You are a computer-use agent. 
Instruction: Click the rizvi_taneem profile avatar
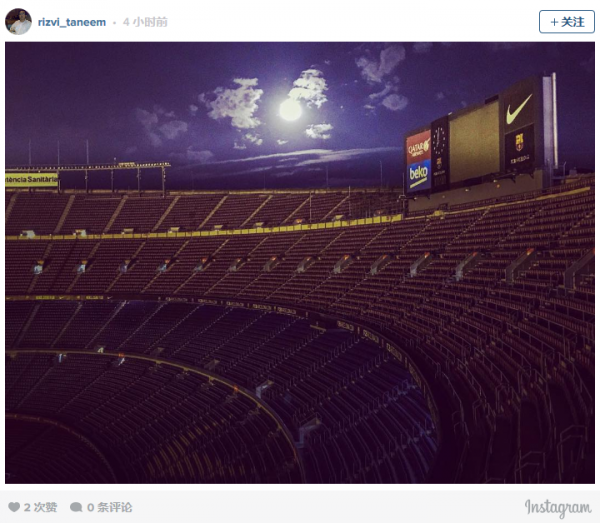tap(18, 21)
